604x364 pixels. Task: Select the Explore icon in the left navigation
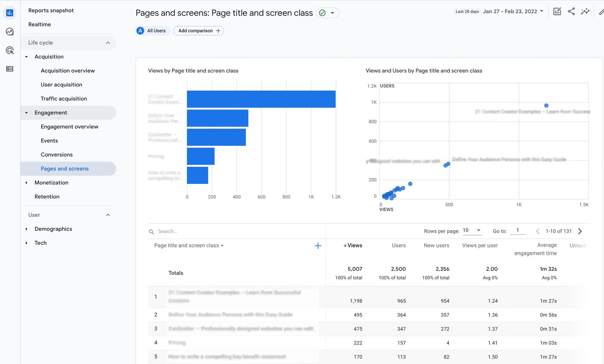[x=10, y=32]
